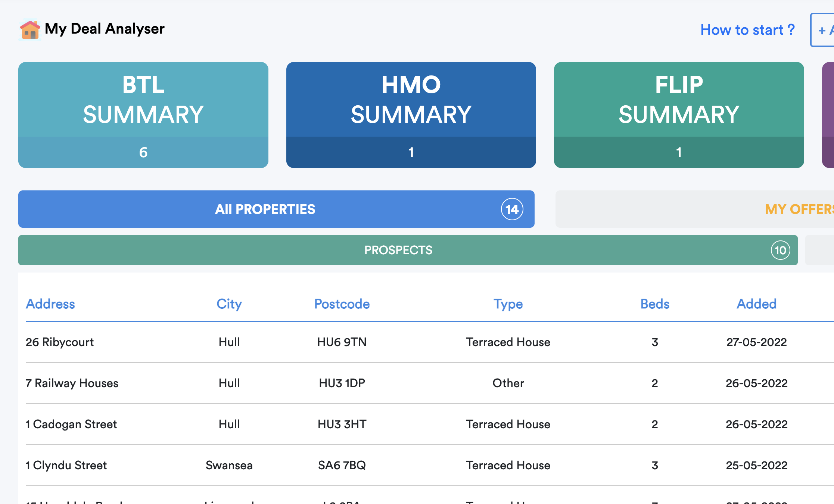Sort the table by Type
Viewport: 834px width, 504px height.
point(508,304)
